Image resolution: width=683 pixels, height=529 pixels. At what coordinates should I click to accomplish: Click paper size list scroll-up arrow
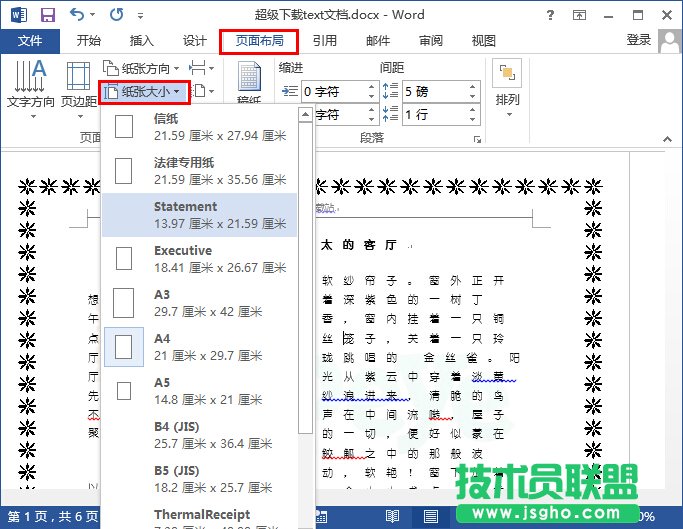tap(305, 115)
